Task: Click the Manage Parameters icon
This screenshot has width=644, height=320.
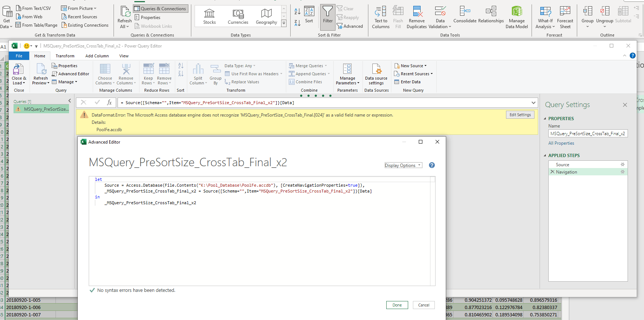Action: 348,69
